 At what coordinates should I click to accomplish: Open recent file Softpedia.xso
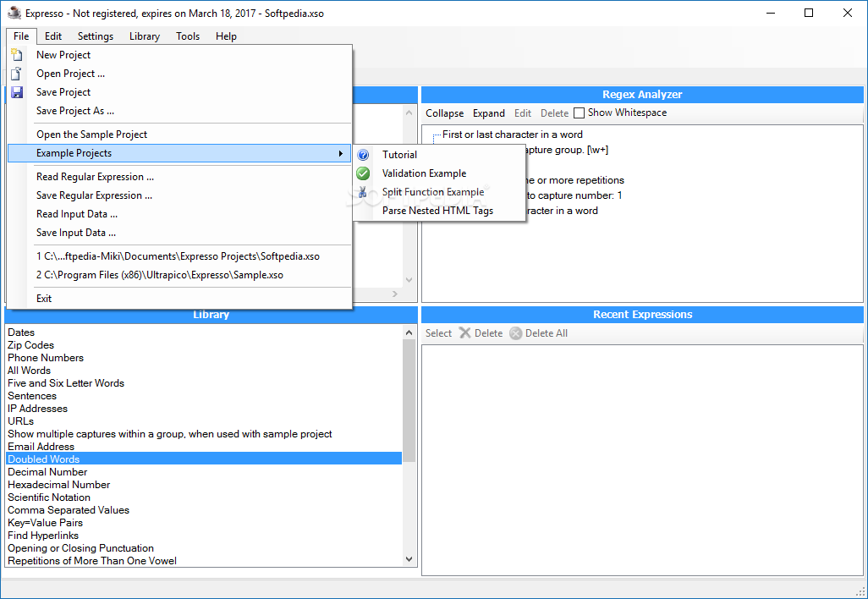click(x=180, y=256)
